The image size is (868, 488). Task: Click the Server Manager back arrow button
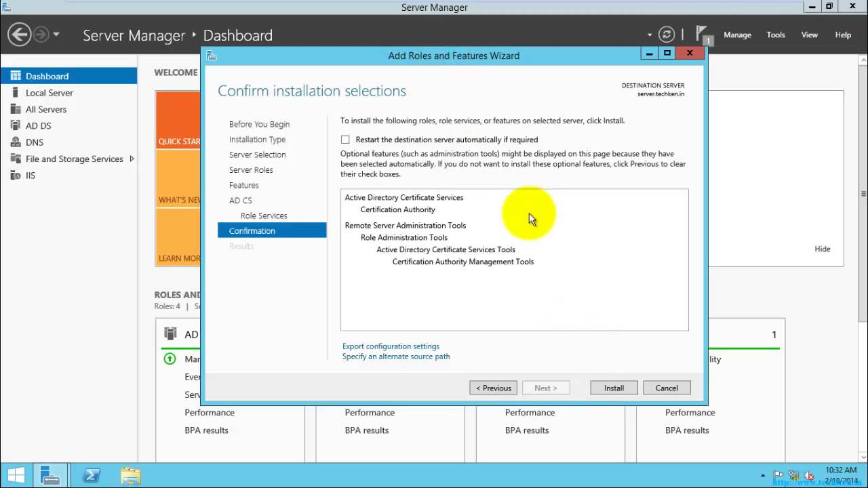tap(19, 35)
